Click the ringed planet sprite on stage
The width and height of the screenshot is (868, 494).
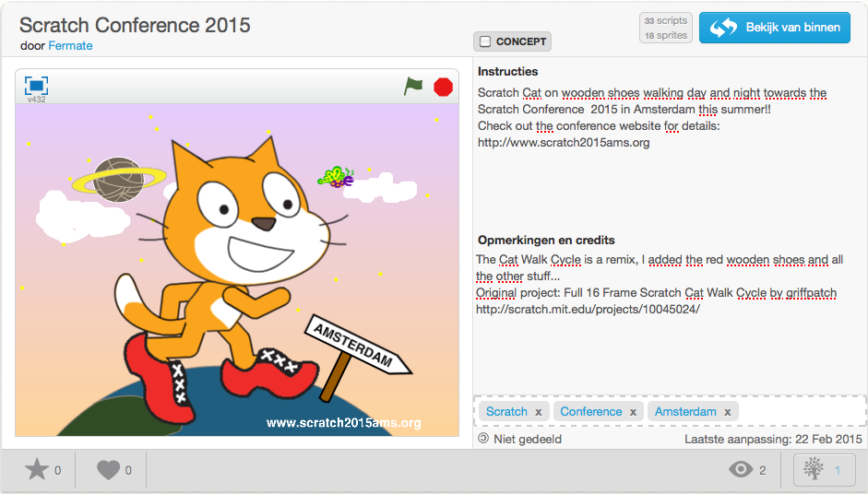[x=119, y=180]
